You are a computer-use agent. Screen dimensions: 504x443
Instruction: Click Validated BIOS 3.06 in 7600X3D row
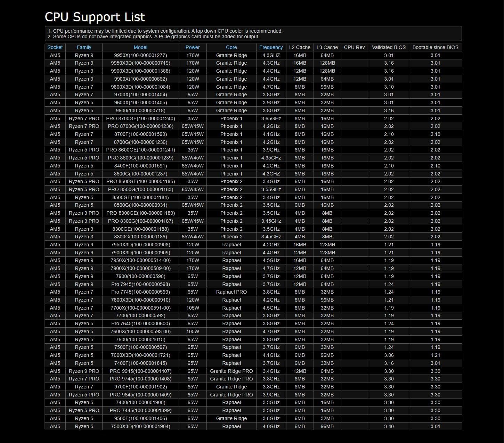point(389,355)
